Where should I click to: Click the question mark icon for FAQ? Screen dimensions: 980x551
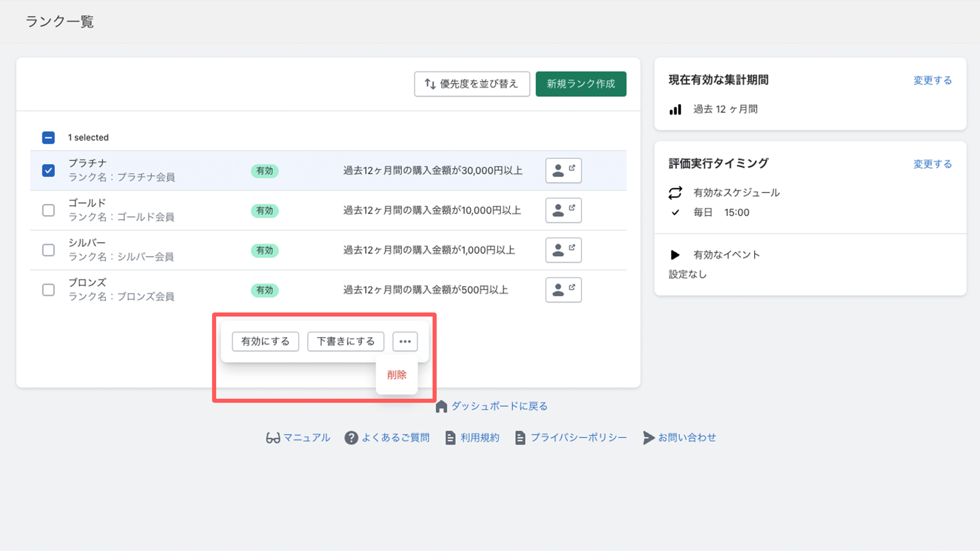tap(351, 438)
